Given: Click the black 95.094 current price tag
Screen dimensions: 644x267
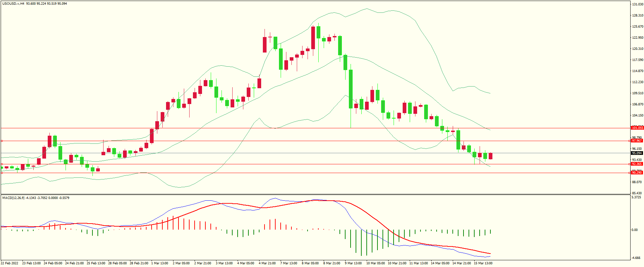Looking at the screenshot, I should coord(637,153).
